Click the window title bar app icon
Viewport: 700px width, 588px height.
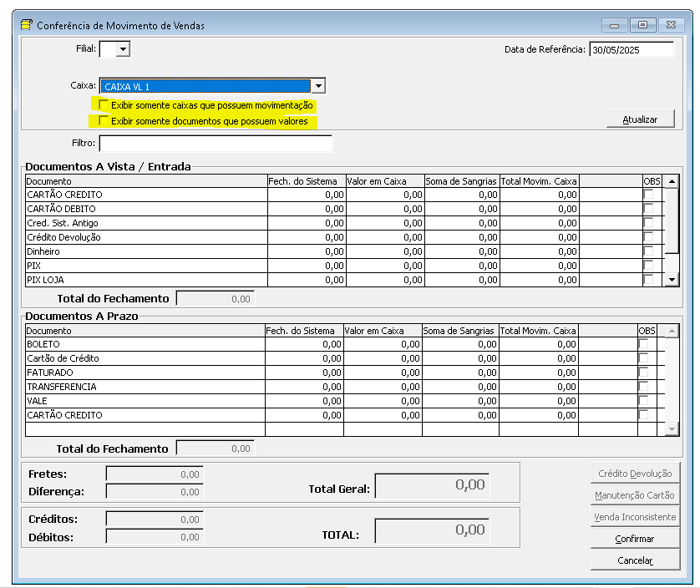(x=27, y=25)
